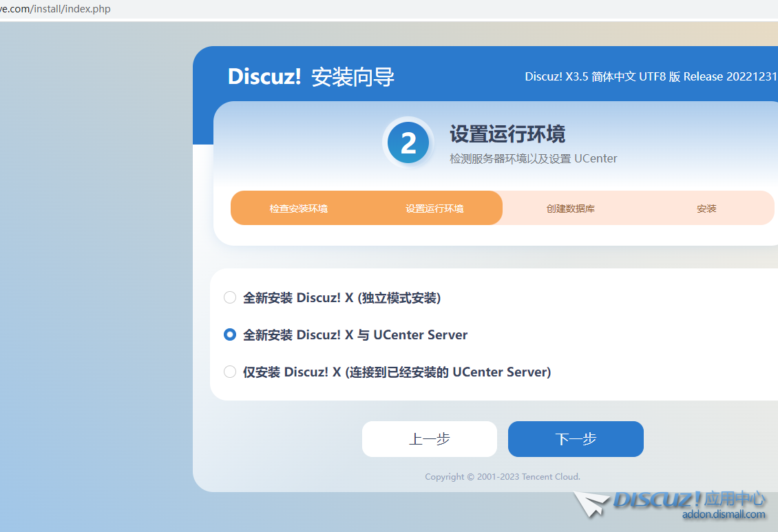Viewport: 778px width, 532px height.
Task: Click the 设置运行环境 step tab
Action: pyautogui.click(x=434, y=209)
